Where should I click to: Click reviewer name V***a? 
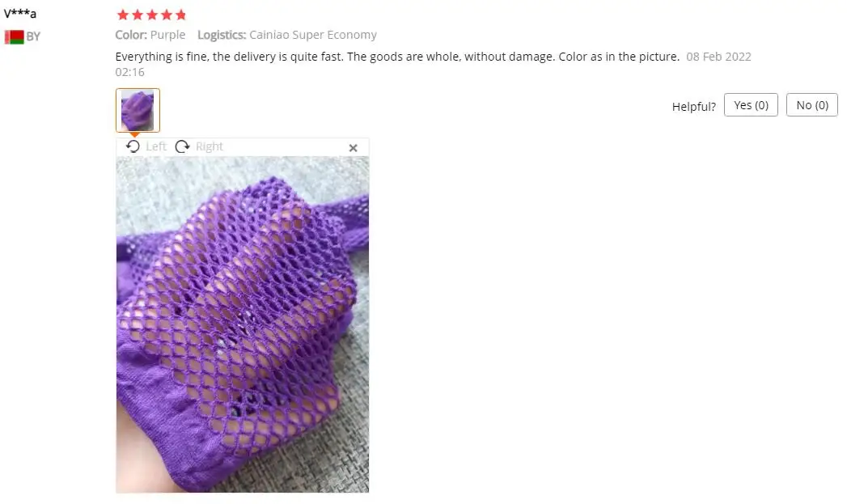20,14
